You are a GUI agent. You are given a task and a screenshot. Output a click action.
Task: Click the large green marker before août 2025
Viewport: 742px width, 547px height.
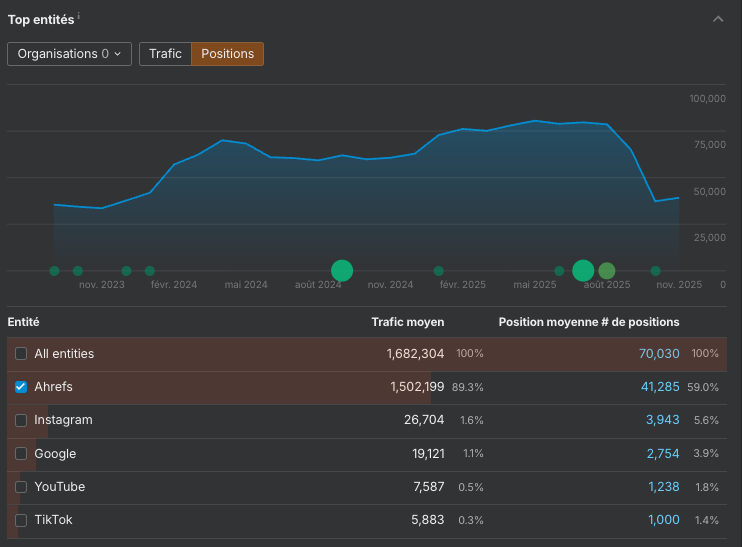tap(583, 270)
